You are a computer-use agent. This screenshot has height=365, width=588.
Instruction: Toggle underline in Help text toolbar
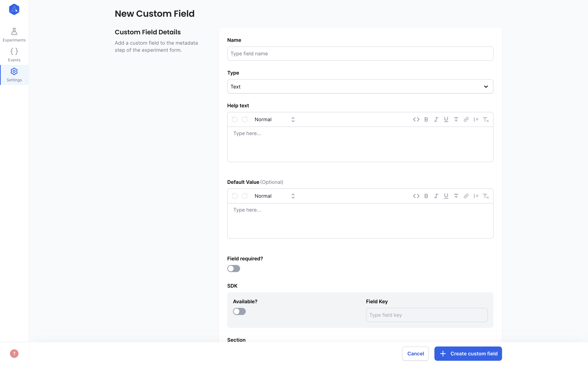(x=446, y=119)
